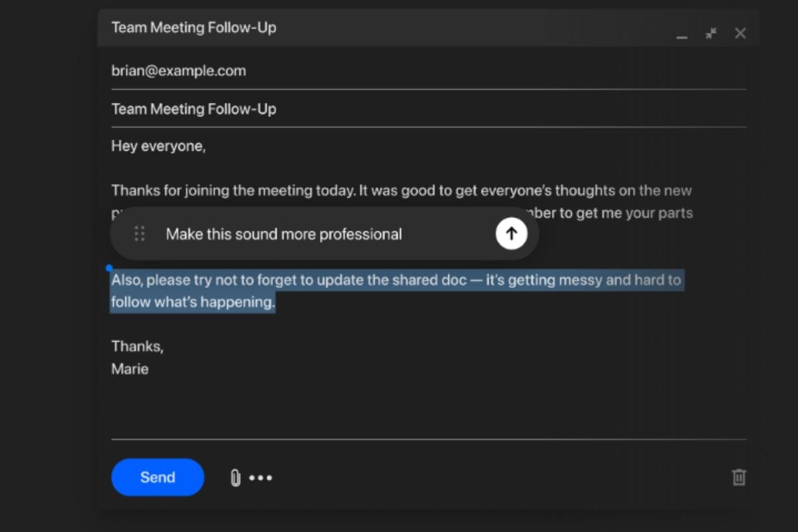Click the drag handle on the AI prompt bar
This screenshot has height=532, width=798.
pos(140,233)
